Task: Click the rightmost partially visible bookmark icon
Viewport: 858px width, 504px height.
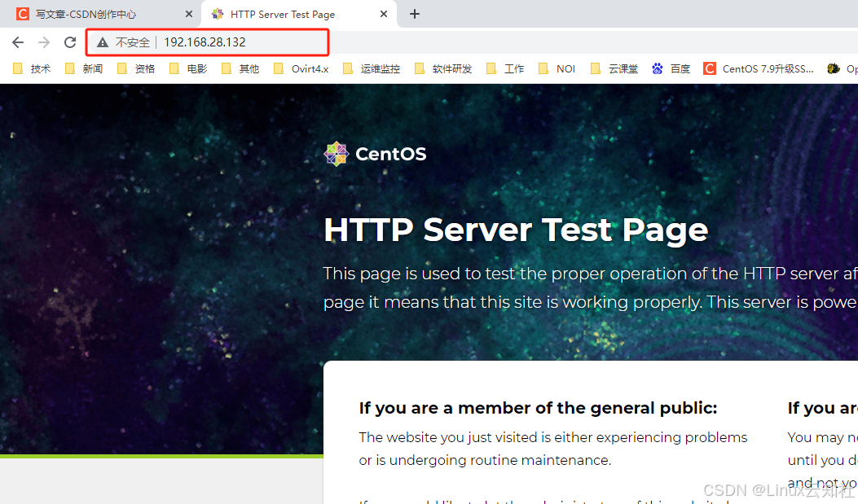Action: click(834, 69)
